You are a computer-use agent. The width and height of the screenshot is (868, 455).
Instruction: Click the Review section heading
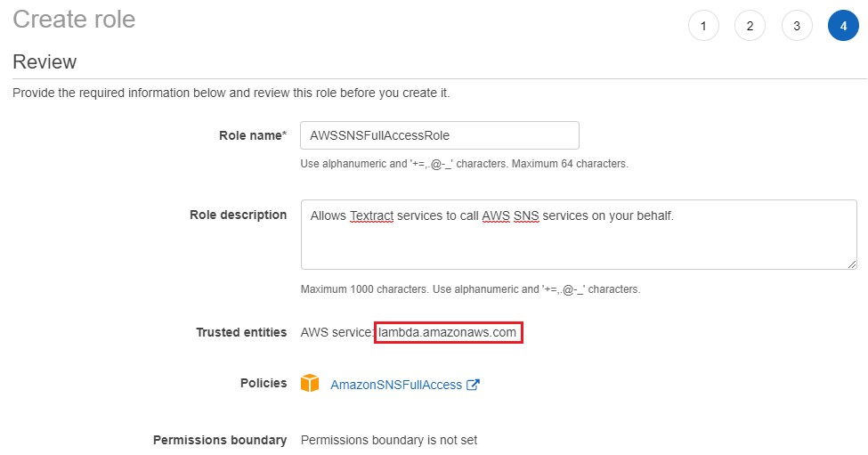coord(45,61)
